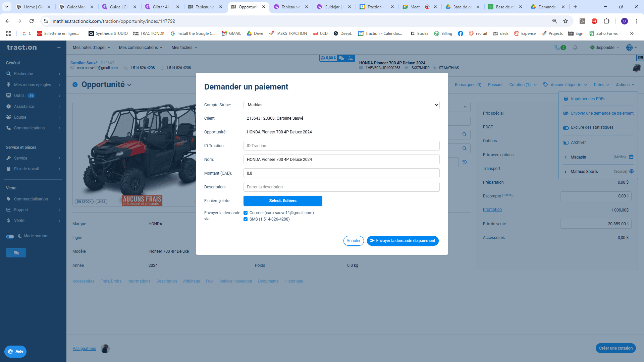The image size is (644, 362).
Task: Open the Assignations link
Action: click(85, 349)
